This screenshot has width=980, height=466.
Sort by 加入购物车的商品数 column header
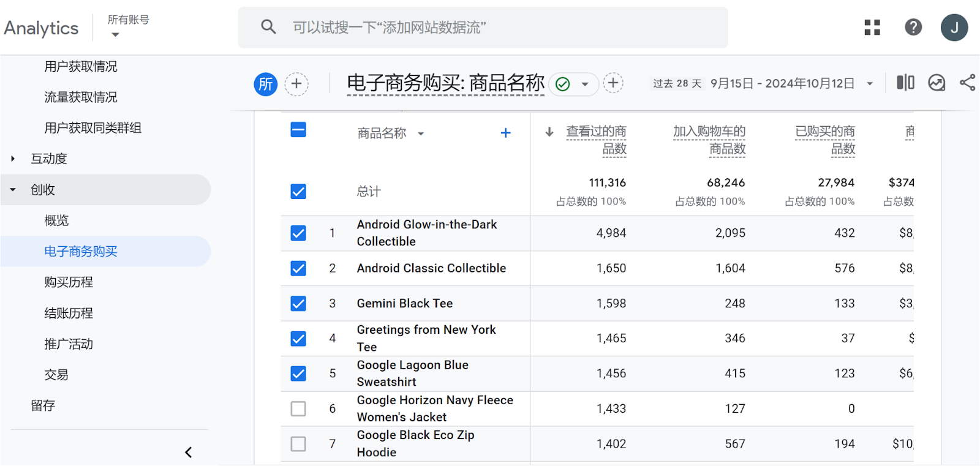709,140
